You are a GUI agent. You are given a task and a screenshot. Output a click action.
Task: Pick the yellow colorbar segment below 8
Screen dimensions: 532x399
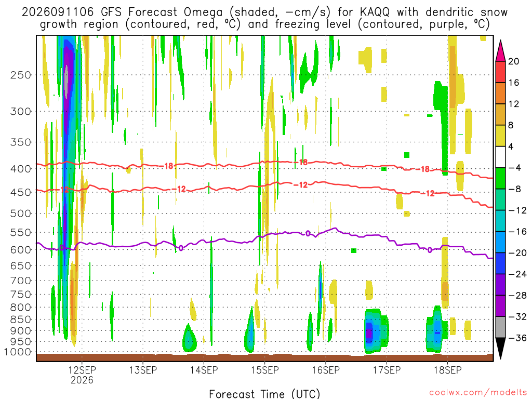pos(500,136)
